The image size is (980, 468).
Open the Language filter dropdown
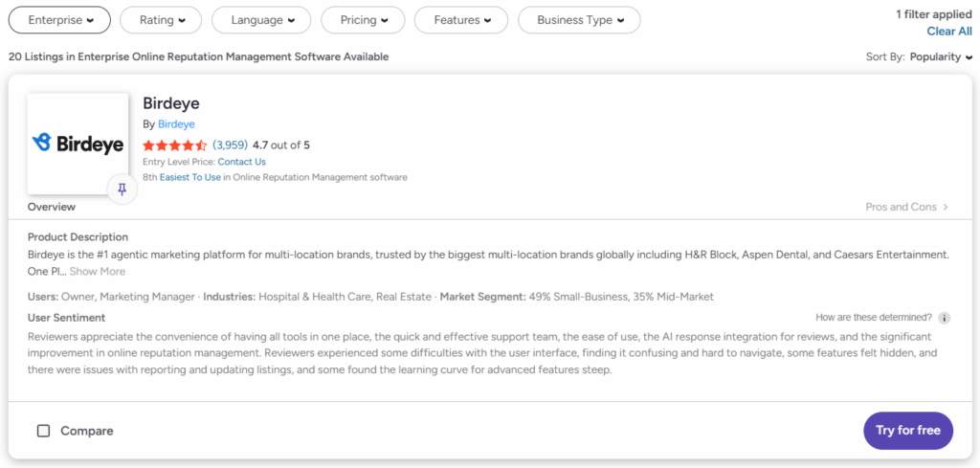(x=261, y=20)
